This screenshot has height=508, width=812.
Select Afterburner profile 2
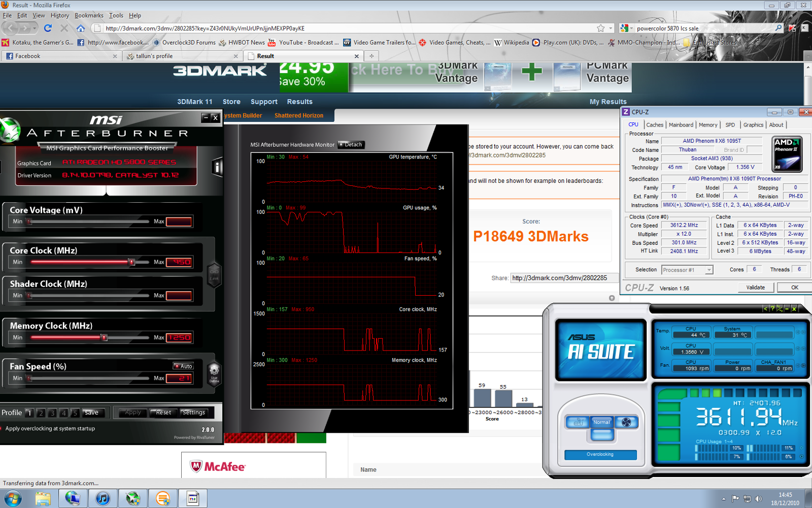[41, 413]
